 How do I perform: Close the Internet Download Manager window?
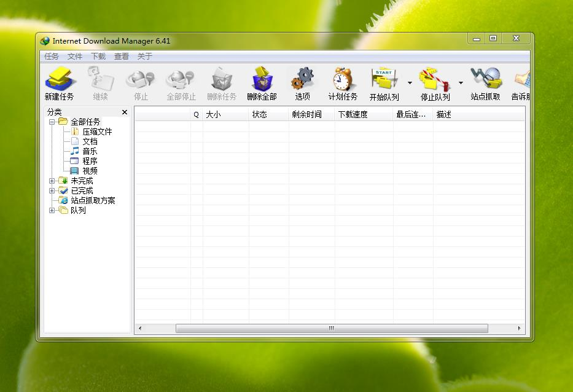(516, 38)
